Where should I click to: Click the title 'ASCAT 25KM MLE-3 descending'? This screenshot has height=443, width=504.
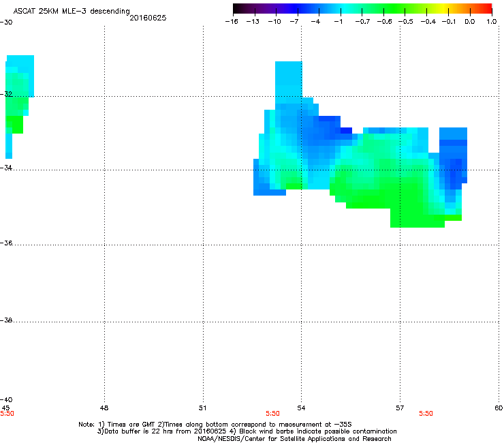72,12
